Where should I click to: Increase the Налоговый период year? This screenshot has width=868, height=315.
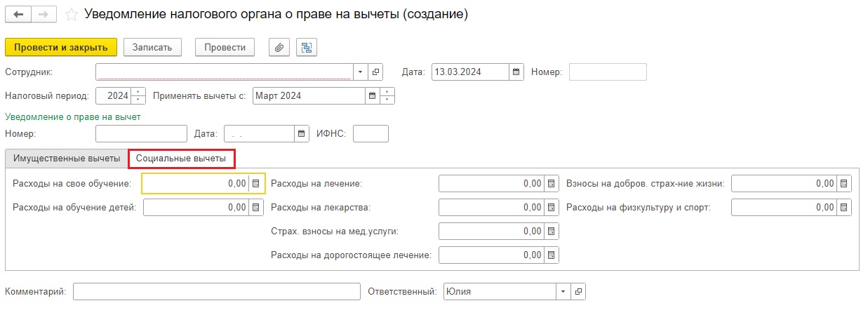139,92
